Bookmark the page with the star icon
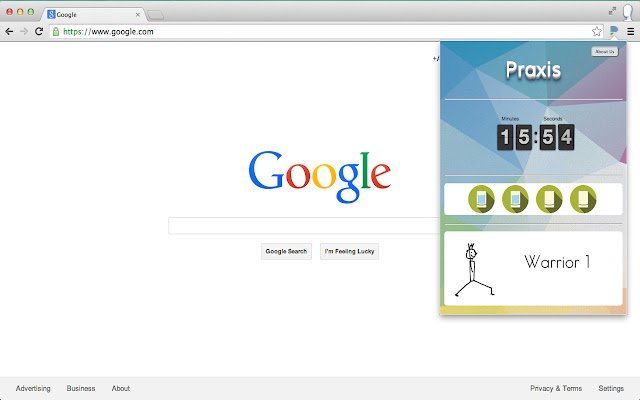Viewport: 640px width, 400px height. click(597, 31)
